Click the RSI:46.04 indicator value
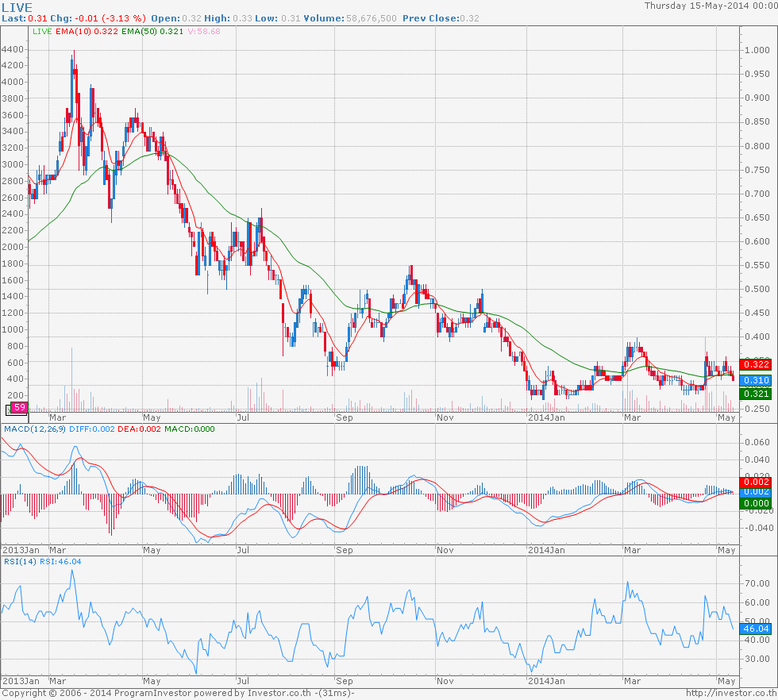The width and height of the screenshot is (778, 700). (x=60, y=562)
